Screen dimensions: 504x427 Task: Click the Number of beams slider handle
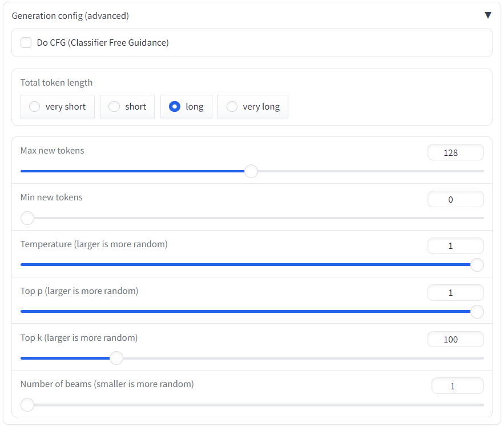click(27, 405)
